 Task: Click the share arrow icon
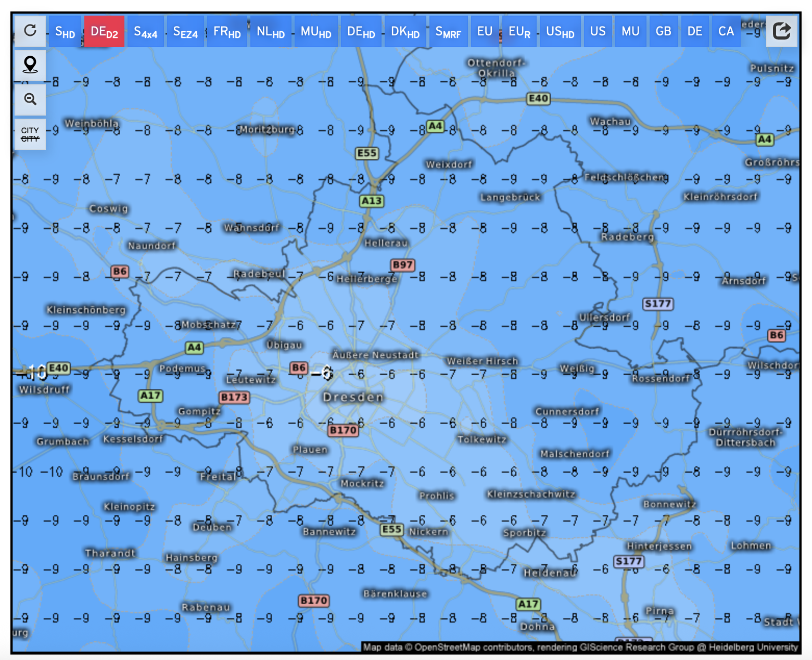(x=781, y=31)
